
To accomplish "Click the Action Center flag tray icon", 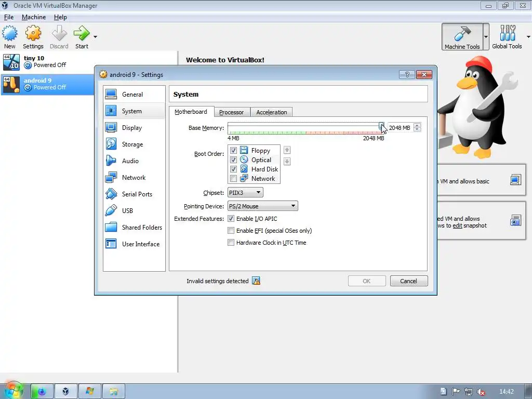I will 456,392.
